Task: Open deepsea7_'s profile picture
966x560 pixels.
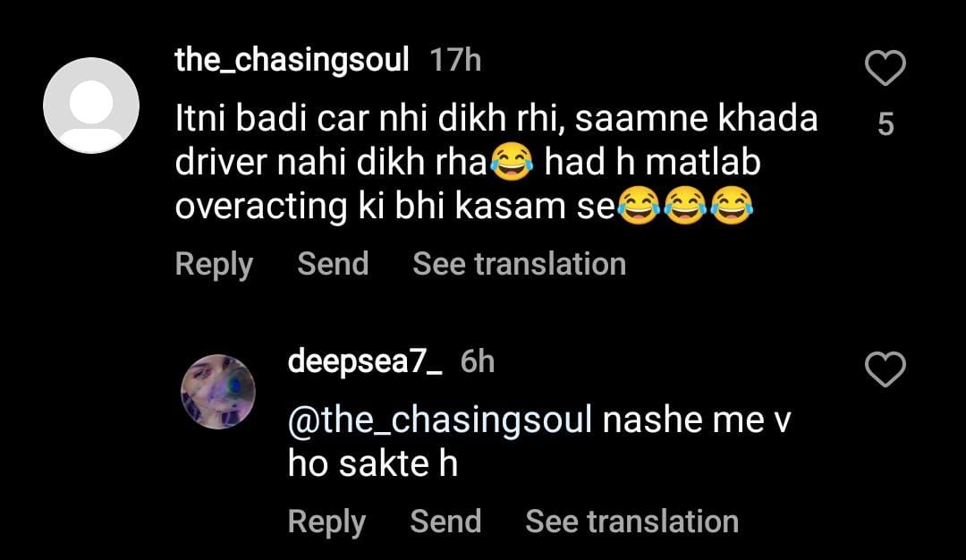Action: pyautogui.click(x=218, y=391)
